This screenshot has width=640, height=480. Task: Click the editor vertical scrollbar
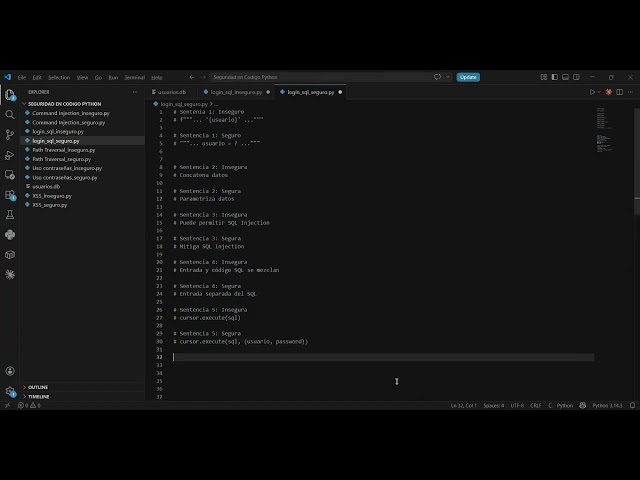[x=637, y=162]
